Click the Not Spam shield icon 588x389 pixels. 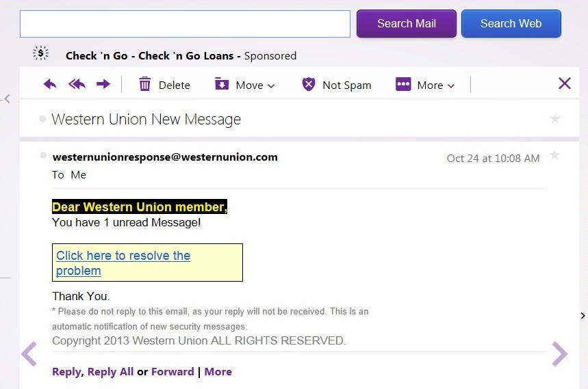(x=308, y=84)
